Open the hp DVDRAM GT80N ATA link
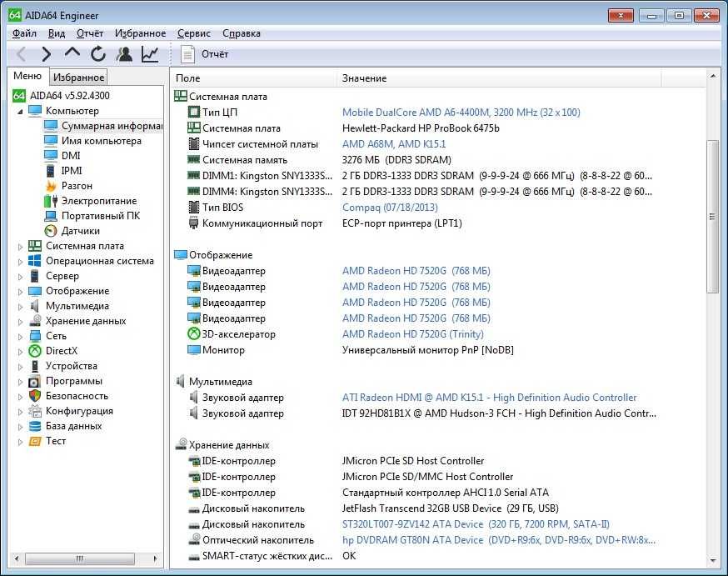Image resolution: width=728 pixels, height=576 pixels. (x=499, y=540)
